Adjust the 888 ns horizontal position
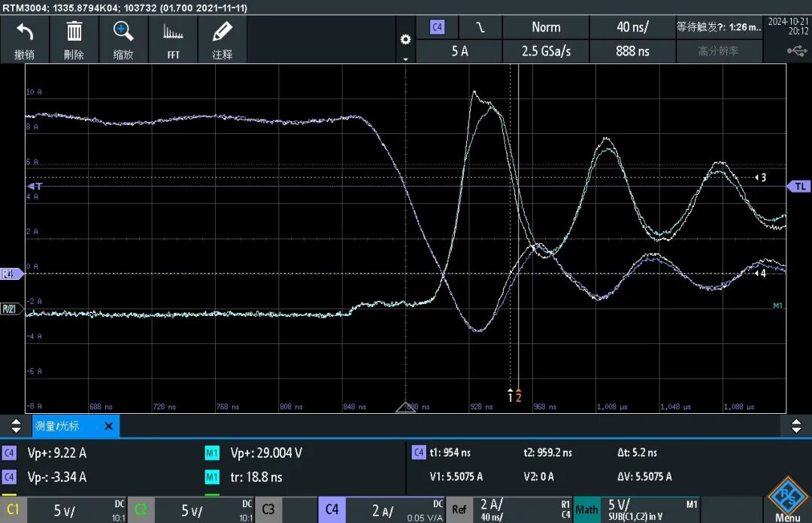Viewport: 812px width, 523px height. tap(632, 51)
